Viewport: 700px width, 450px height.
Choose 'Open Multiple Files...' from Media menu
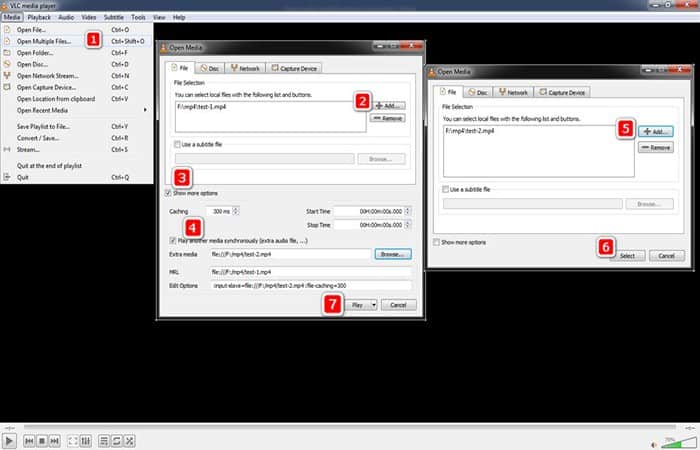tap(45, 40)
